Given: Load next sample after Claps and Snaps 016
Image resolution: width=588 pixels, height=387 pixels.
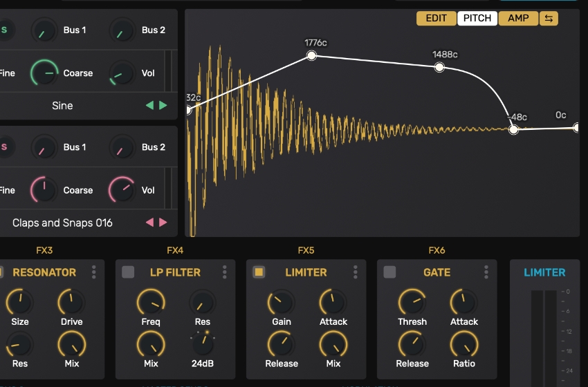Looking at the screenshot, I should pos(163,223).
